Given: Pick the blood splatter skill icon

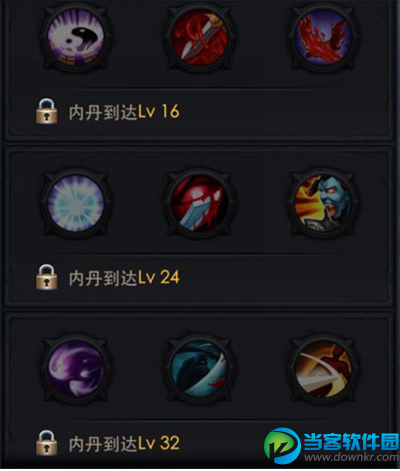Looking at the screenshot, I should [323, 37].
